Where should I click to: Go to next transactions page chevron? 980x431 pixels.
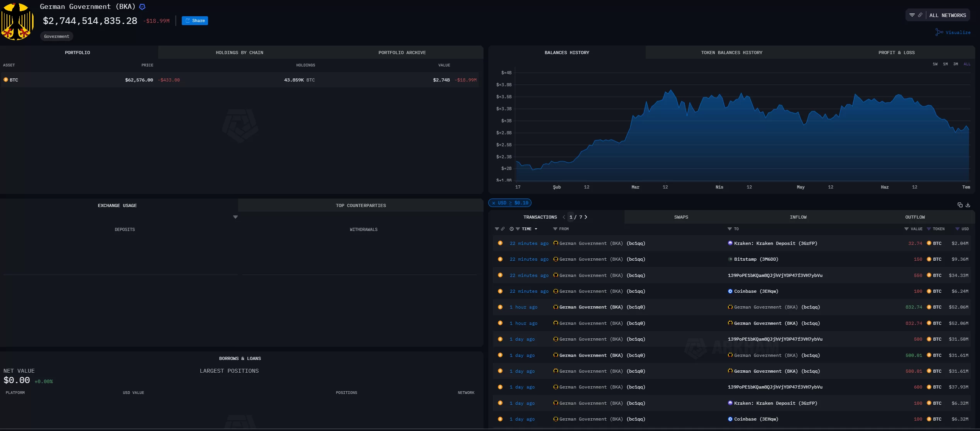tap(586, 217)
